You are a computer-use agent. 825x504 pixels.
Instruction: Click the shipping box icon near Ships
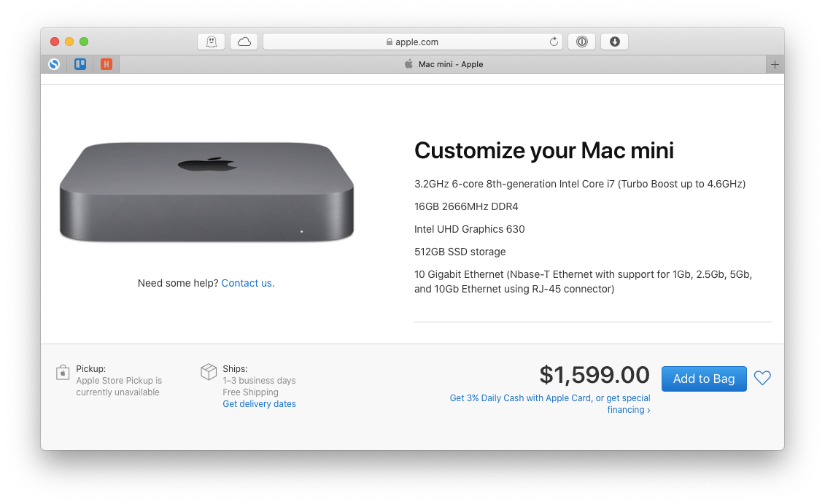(209, 371)
